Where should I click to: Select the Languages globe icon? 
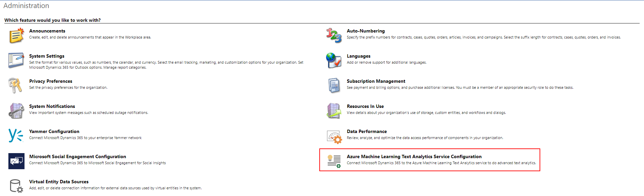tap(334, 60)
